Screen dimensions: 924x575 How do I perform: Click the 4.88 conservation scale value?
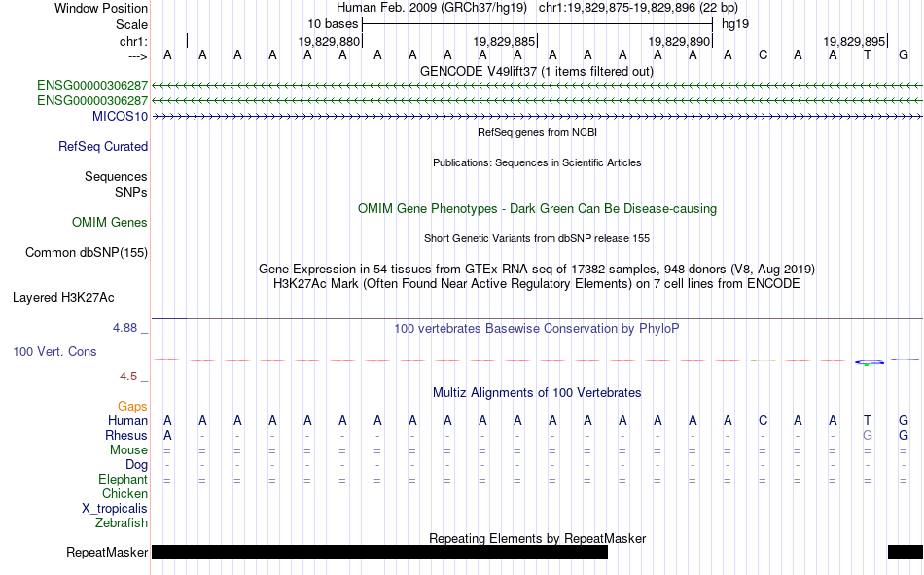coord(124,327)
